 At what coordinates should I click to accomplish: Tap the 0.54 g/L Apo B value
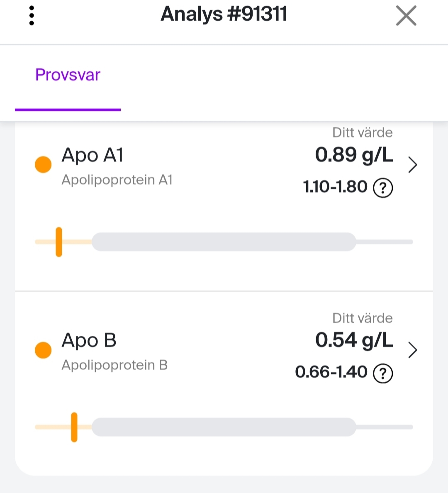(x=354, y=340)
